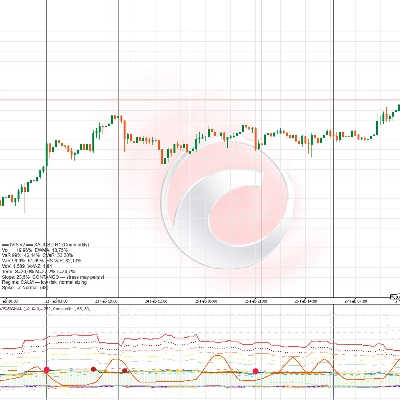Screen dimensions: 400x400
Task: Click the 'Slope ... CONTANGO' text line
Action: pos(53,277)
